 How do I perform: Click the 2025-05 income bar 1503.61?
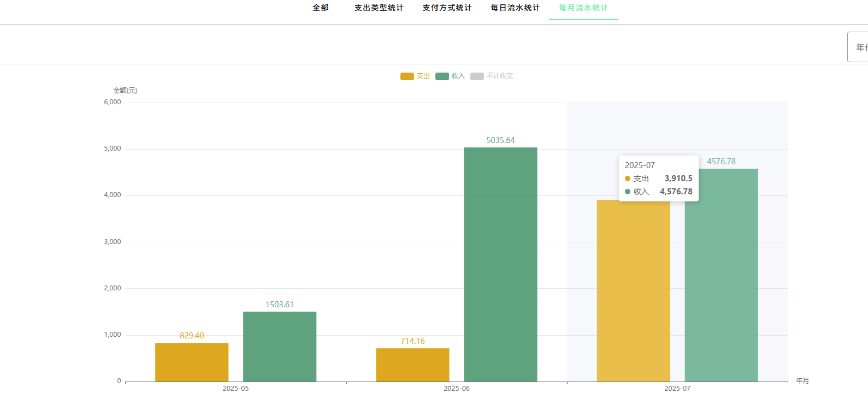[x=280, y=347]
